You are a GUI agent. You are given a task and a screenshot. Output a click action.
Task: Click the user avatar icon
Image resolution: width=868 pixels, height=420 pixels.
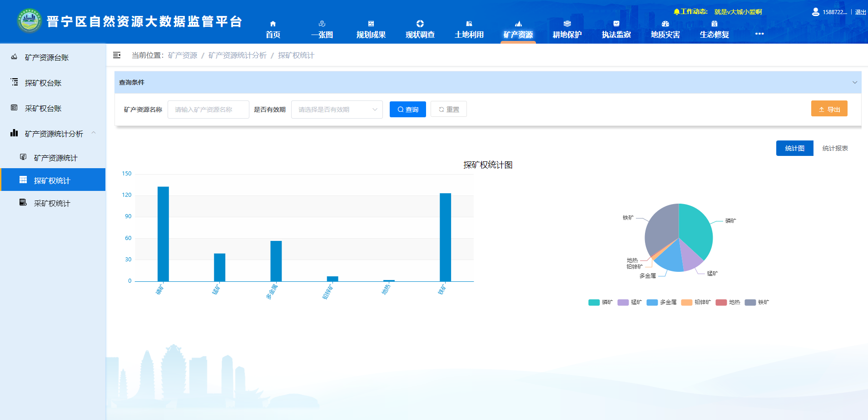tap(816, 12)
